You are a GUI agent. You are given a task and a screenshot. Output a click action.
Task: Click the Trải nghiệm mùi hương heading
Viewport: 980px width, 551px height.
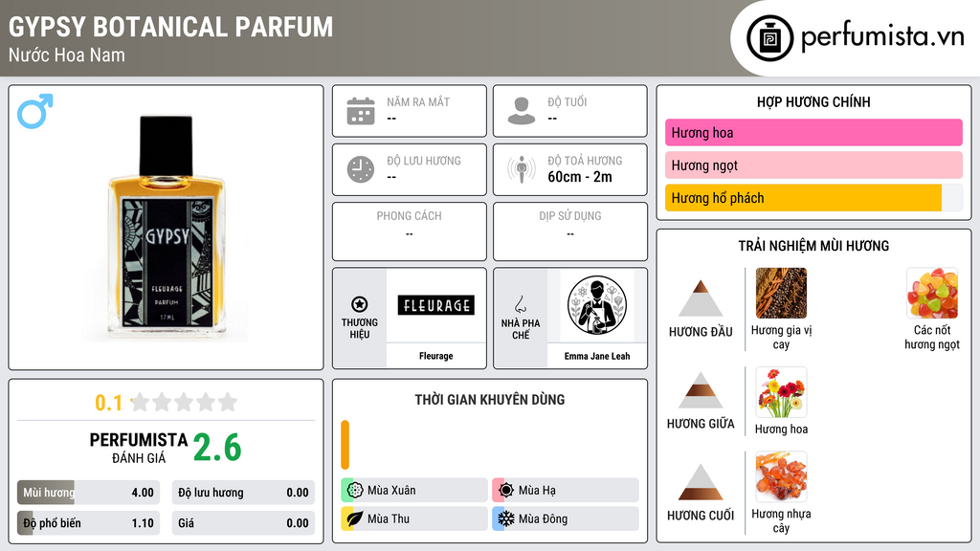pyautogui.click(x=813, y=246)
